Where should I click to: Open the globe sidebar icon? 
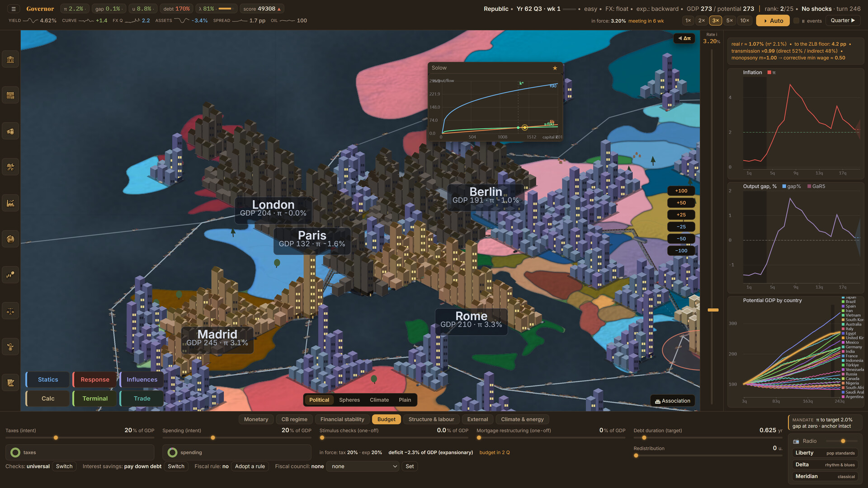(10, 239)
